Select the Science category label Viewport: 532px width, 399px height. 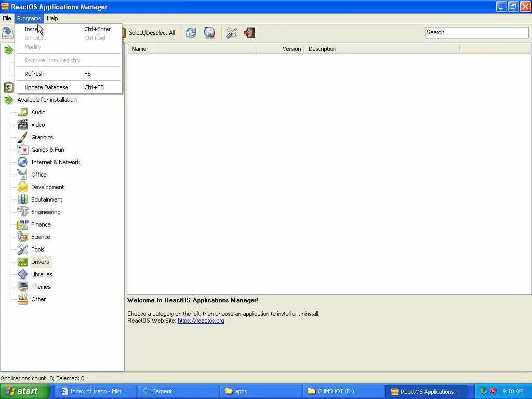point(41,237)
